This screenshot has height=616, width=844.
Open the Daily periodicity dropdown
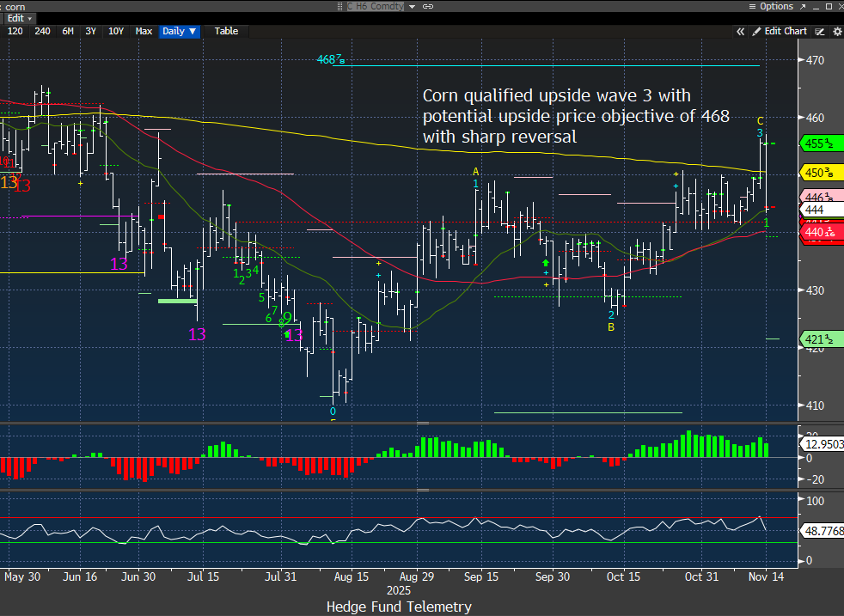pyautogui.click(x=180, y=31)
